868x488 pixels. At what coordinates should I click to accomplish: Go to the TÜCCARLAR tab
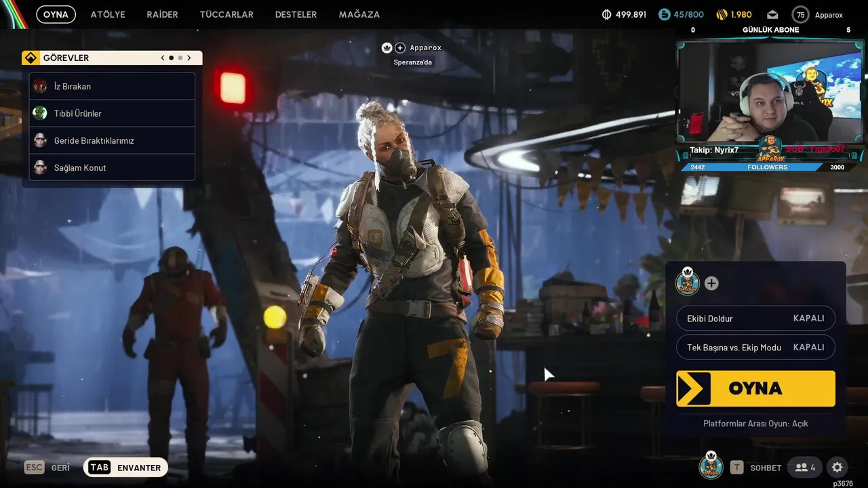point(226,14)
